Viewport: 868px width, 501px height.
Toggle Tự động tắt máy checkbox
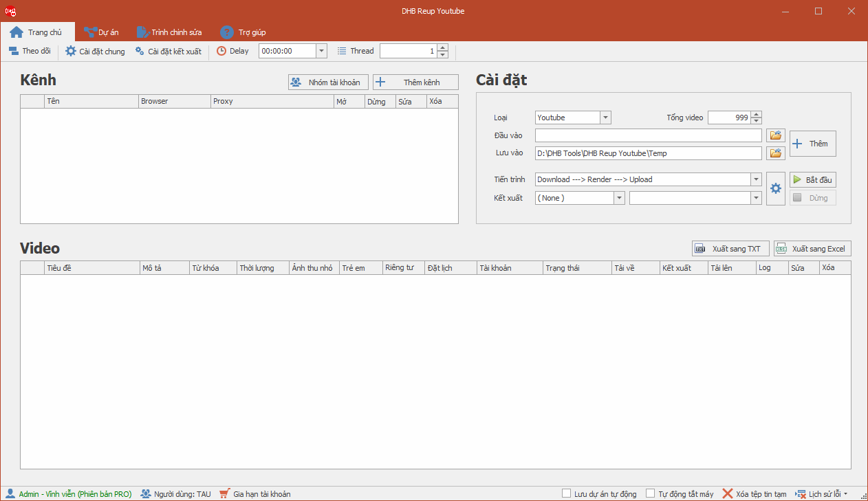point(651,493)
